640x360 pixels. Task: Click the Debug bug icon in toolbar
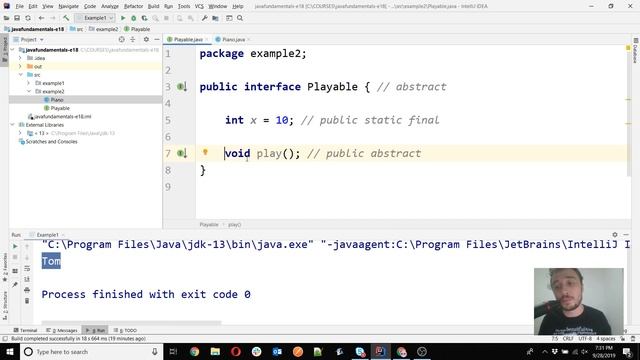[133, 18]
